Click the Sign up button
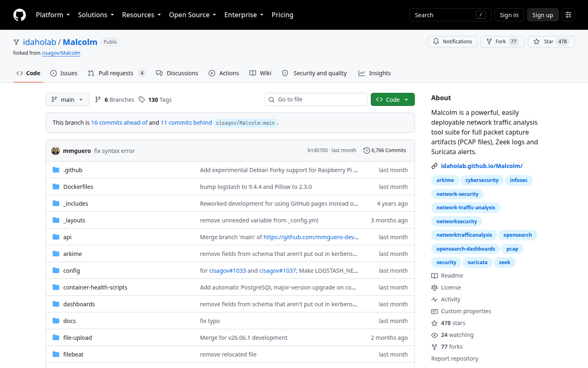 coord(543,15)
